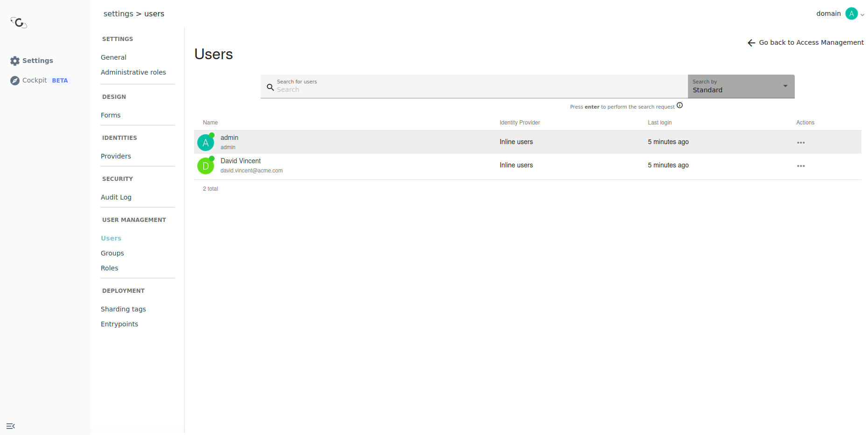Open actions menu for admin user
The height and width of the screenshot is (435, 868).
pos(800,143)
